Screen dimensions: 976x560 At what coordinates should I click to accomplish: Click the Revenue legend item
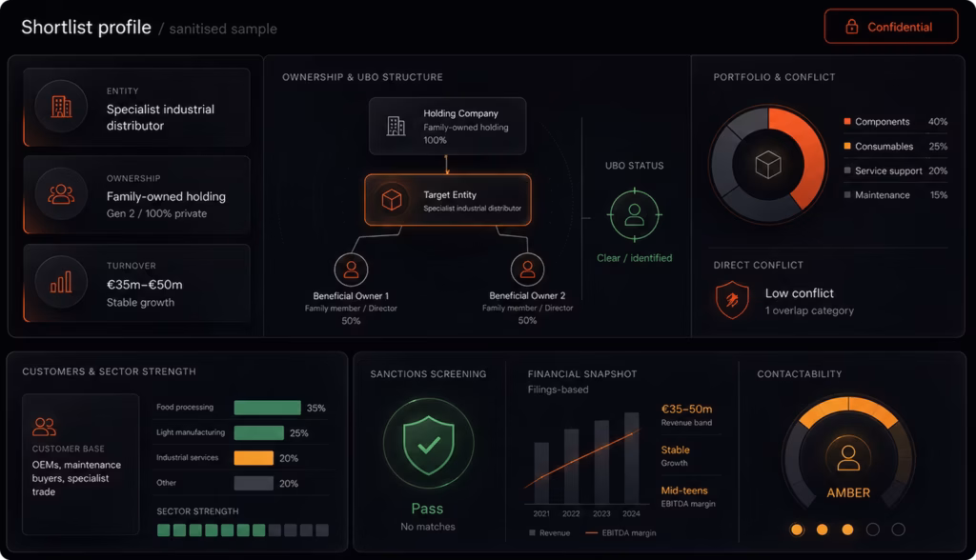[550, 532]
